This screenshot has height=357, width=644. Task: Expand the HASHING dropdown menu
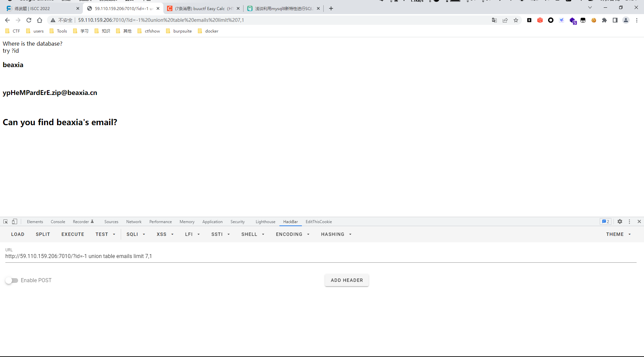pyautogui.click(x=336, y=234)
